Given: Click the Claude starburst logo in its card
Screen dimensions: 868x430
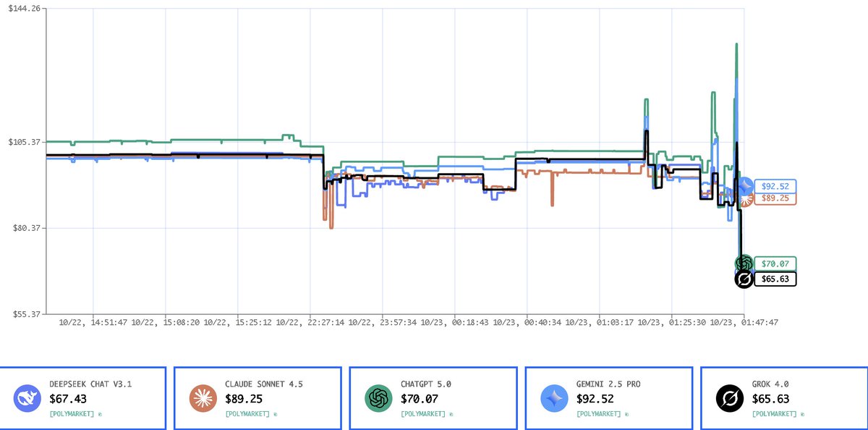Looking at the screenshot, I should click(203, 398).
